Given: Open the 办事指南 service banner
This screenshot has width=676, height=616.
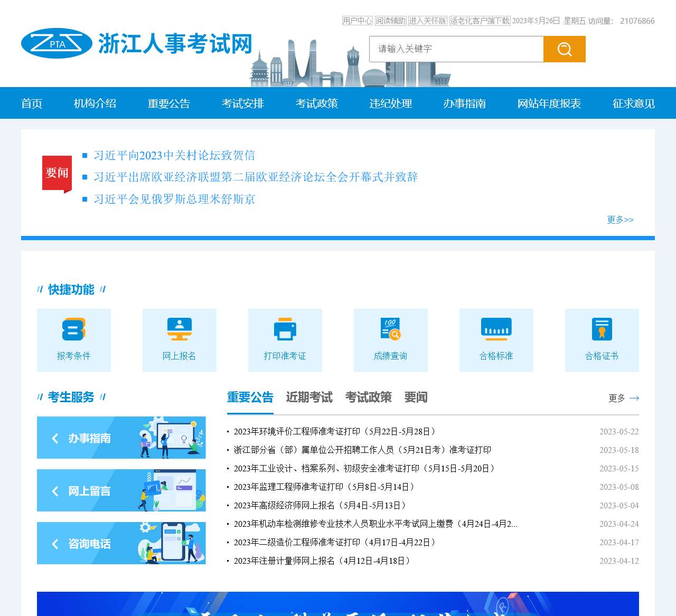Looking at the screenshot, I should point(121,438).
